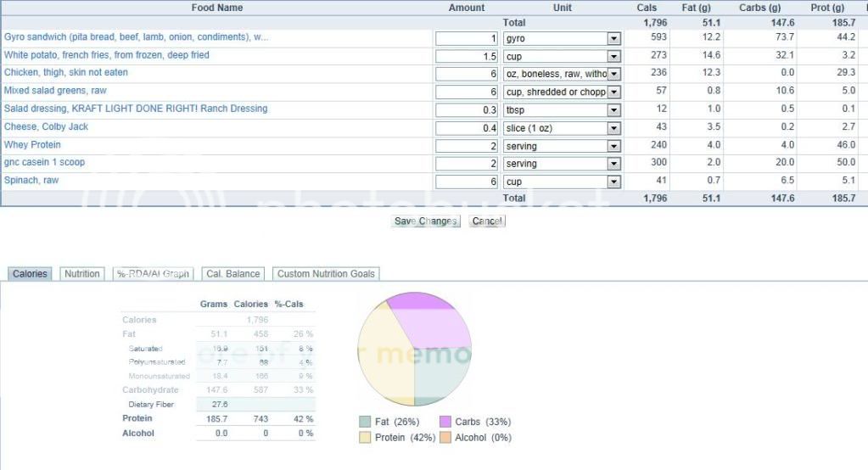Click the Protein legend color swatch

(365, 438)
